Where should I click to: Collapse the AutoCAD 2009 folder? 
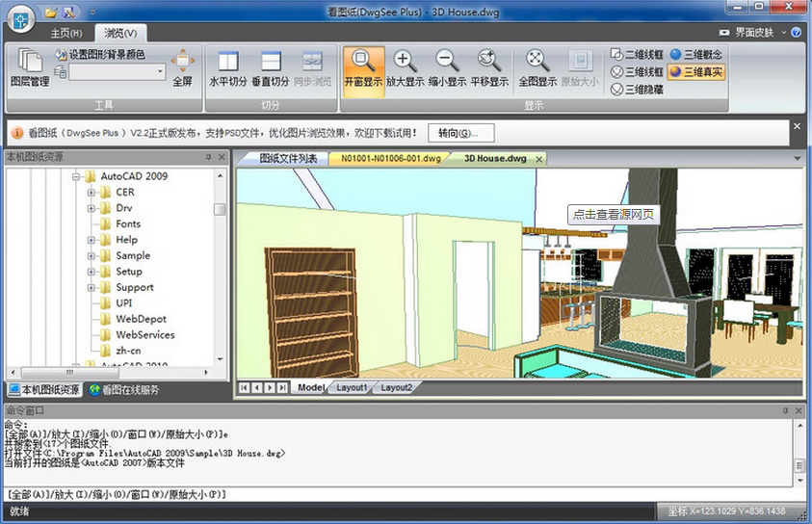pos(76,176)
